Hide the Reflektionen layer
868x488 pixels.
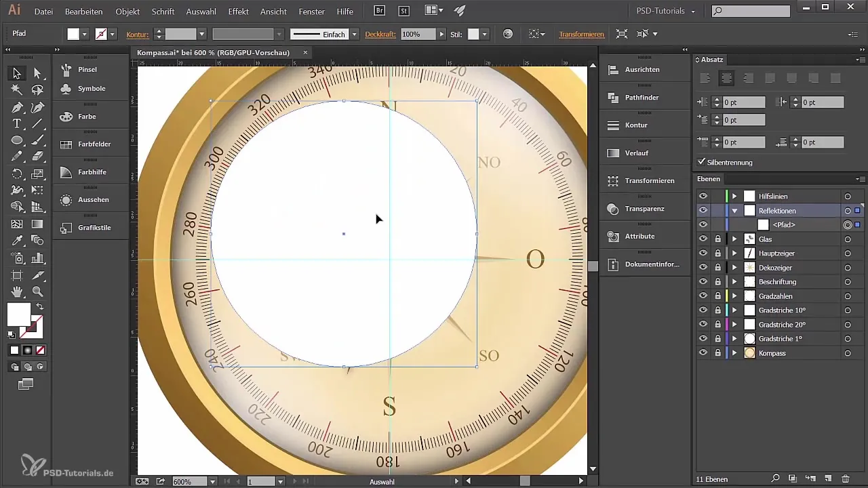coord(703,210)
